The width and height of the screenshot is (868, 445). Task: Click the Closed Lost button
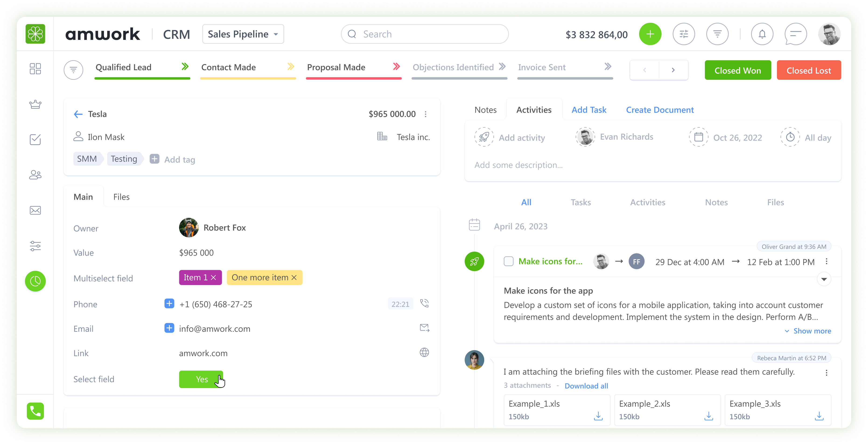point(809,70)
